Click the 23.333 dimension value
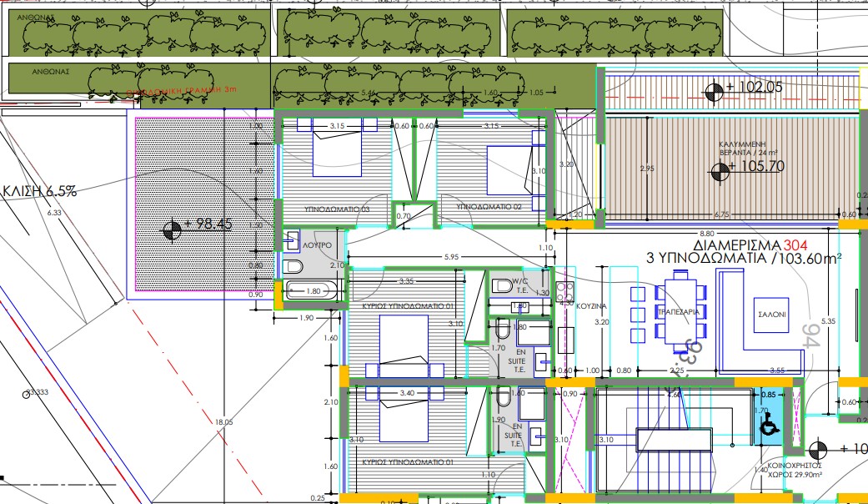Viewport: 868px width, 504px height. pyautogui.click(x=38, y=392)
